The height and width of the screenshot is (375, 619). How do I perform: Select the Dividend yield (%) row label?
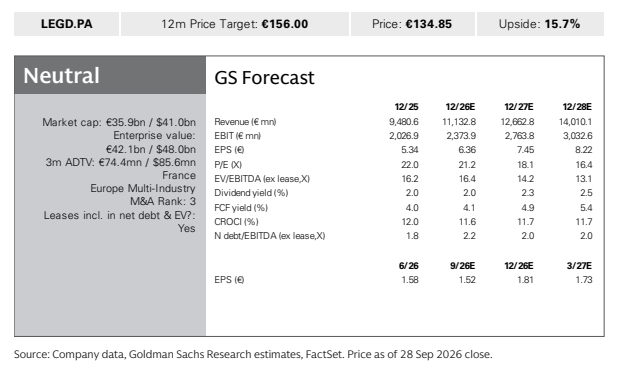pyautogui.click(x=251, y=193)
